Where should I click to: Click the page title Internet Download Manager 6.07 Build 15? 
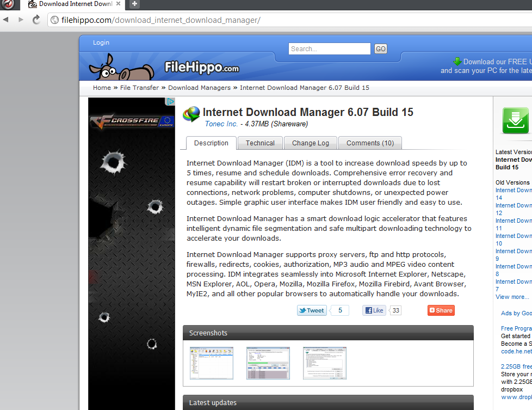pyautogui.click(x=308, y=112)
